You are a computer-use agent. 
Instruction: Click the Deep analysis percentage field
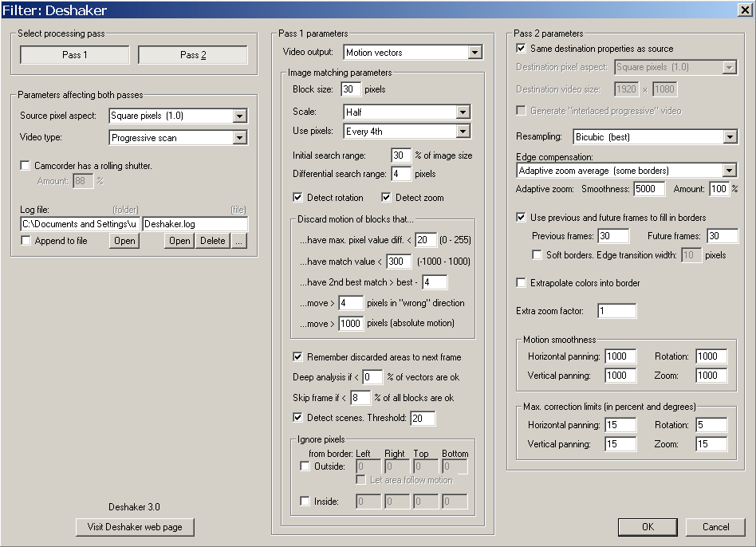coord(372,377)
